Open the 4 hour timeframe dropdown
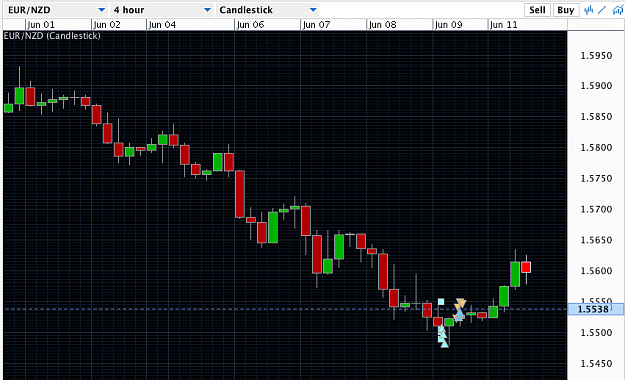The image size is (625, 380). click(162, 10)
